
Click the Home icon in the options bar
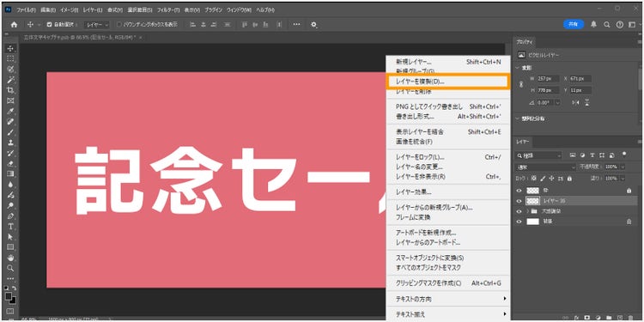click(14, 25)
